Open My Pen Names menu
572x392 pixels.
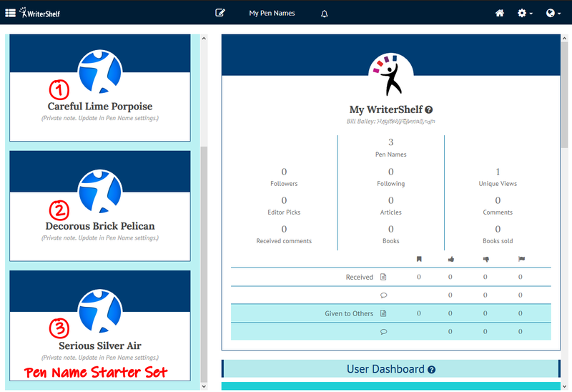click(x=272, y=13)
